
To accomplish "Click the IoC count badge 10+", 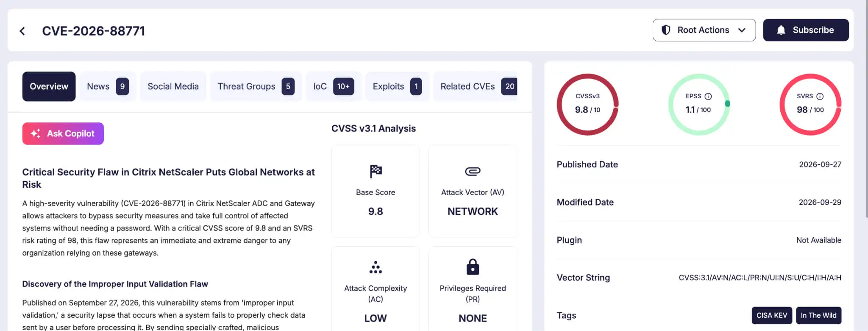I will (344, 86).
